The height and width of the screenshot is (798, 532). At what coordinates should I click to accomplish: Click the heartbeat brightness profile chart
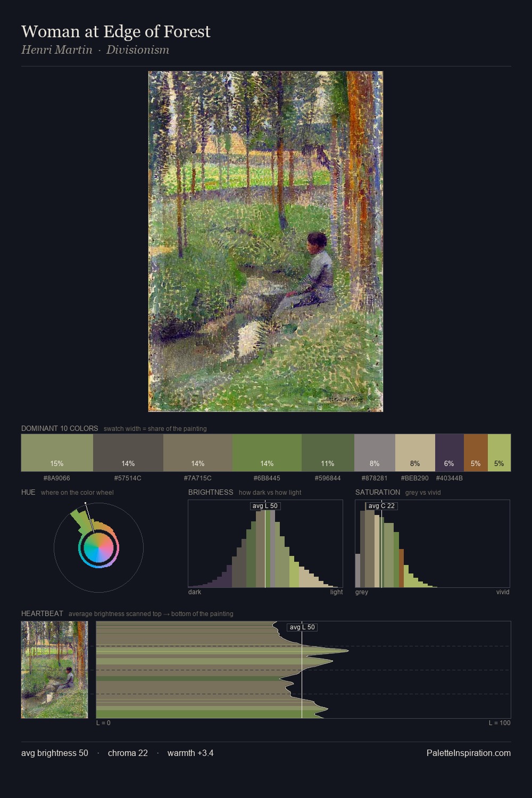point(303,670)
